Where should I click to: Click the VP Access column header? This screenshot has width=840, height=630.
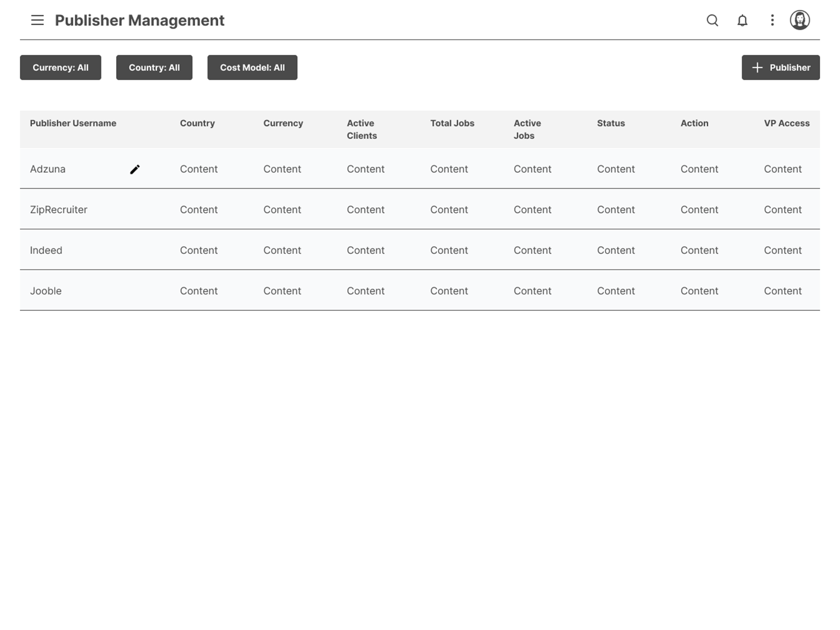pos(786,123)
